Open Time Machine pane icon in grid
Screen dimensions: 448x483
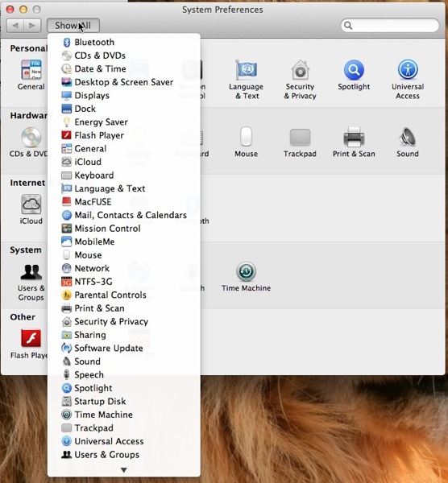[246, 271]
